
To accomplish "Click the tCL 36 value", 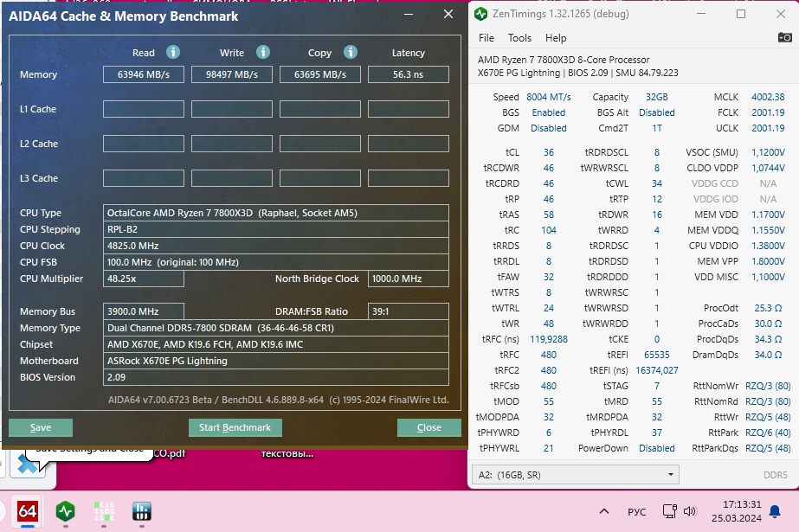I will [549, 152].
